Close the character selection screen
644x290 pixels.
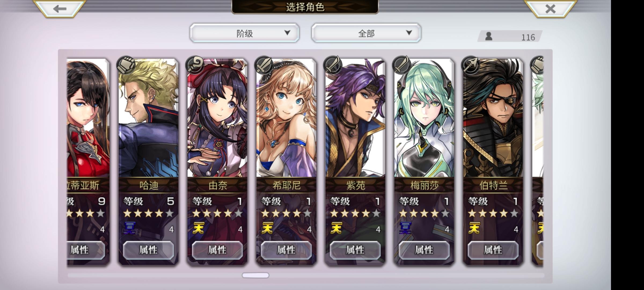550,9
